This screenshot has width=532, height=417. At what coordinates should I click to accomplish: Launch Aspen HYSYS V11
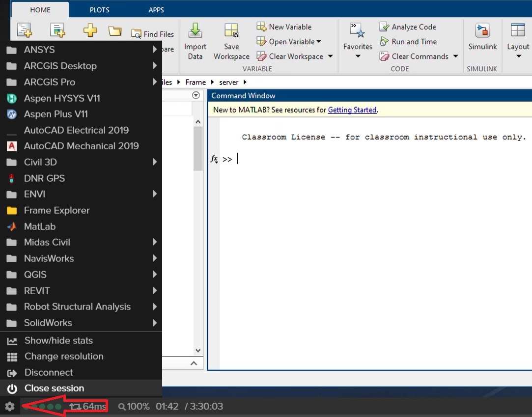pyautogui.click(x=62, y=98)
